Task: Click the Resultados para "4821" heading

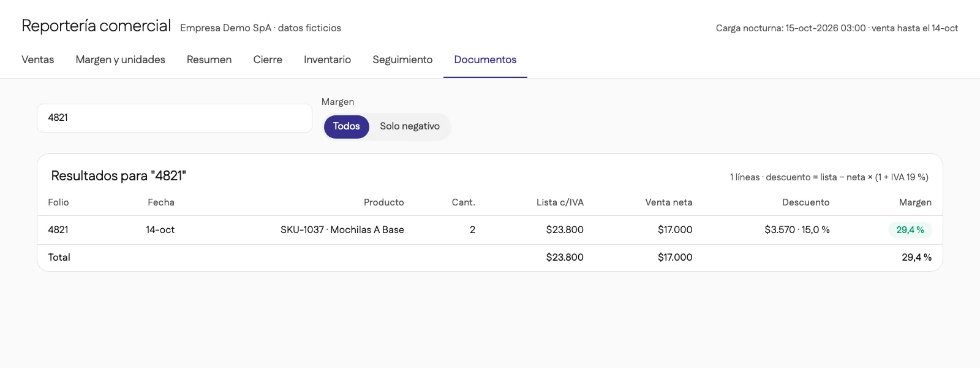Action: [118, 176]
